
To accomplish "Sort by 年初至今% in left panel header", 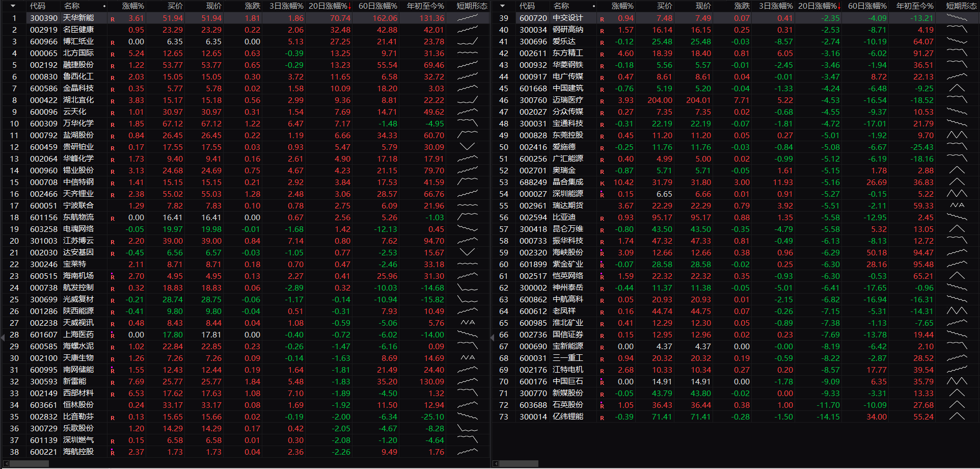I will (425, 6).
